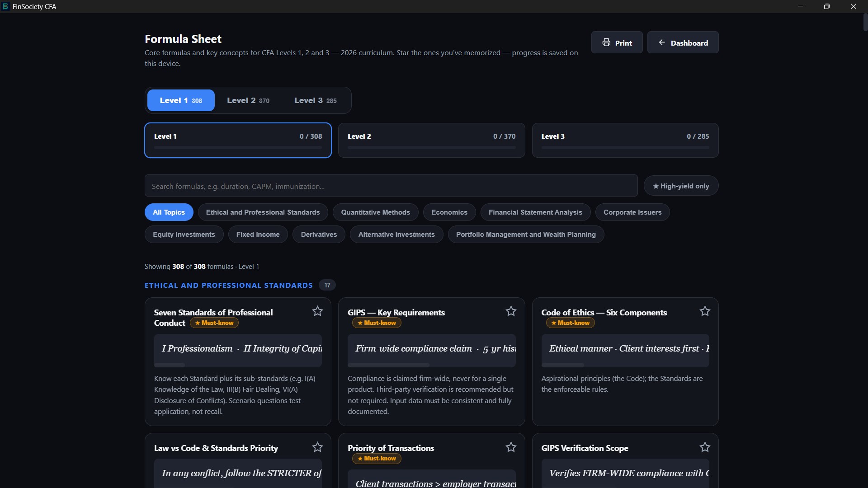Star the Law vs Code & Standards Priority card
This screenshot has width=868, height=488.
coord(317,447)
